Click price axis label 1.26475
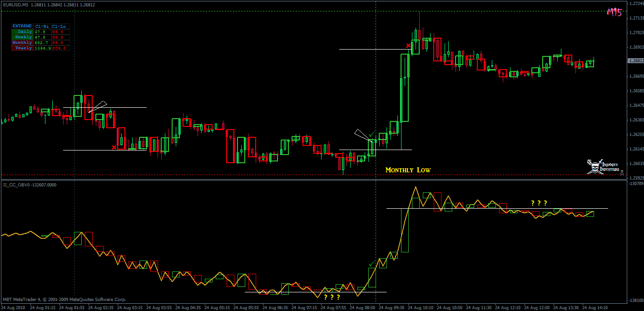The height and width of the screenshot is (311, 644). 637,105
